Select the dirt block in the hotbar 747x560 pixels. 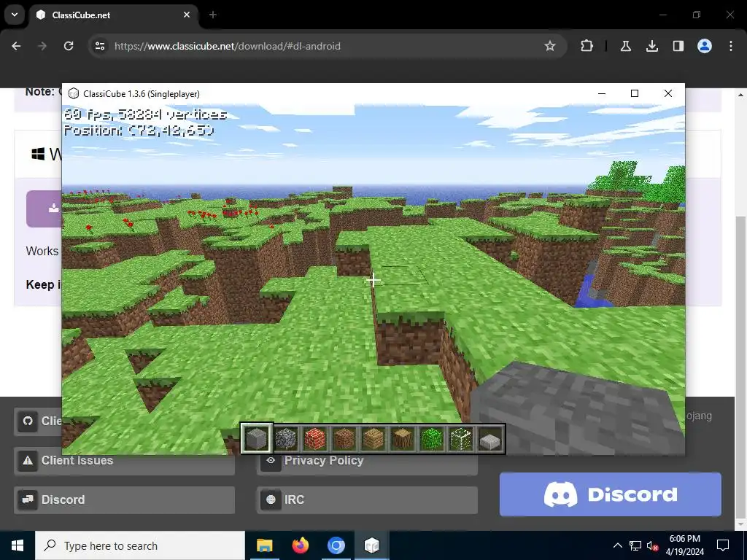click(x=344, y=438)
